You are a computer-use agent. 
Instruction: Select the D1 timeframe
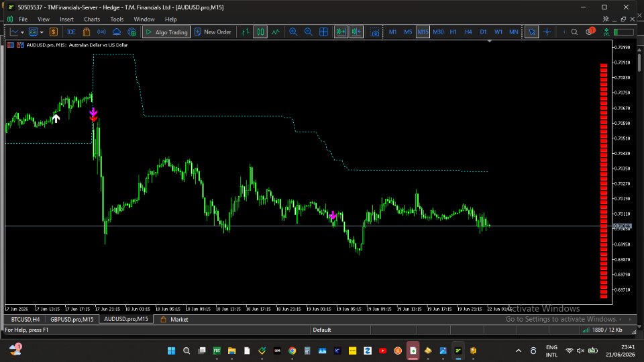[484, 32]
